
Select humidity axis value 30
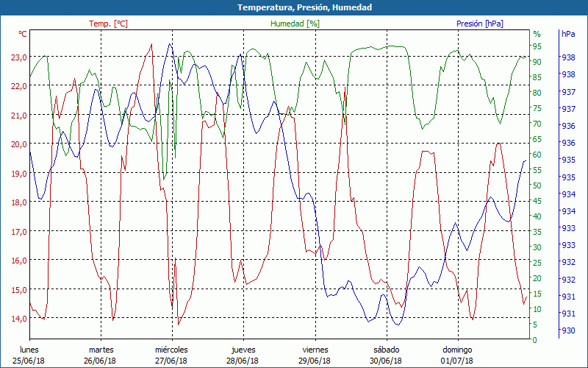point(537,247)
